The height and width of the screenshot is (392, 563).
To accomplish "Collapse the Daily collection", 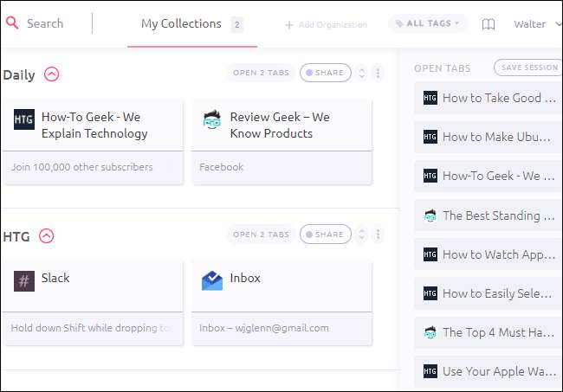I will tap(52, 74).
